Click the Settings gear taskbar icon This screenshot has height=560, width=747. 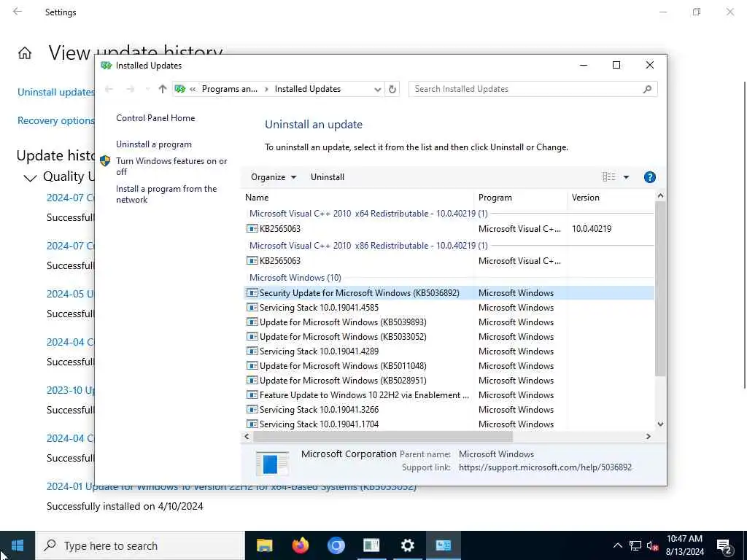click(x=407, y=545)
